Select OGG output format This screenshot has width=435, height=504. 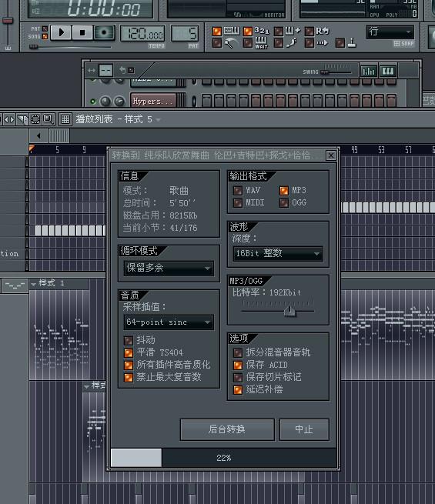tap(284, 203)
